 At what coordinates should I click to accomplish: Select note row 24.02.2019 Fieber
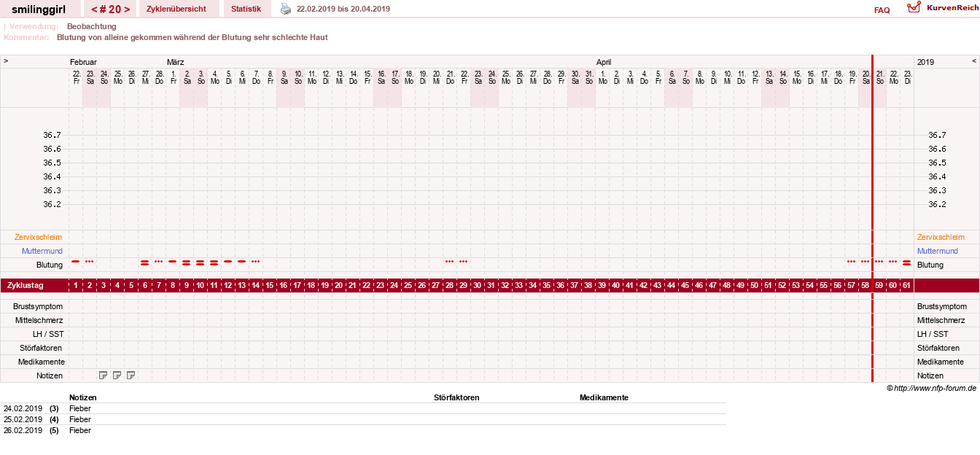(363, 408)
